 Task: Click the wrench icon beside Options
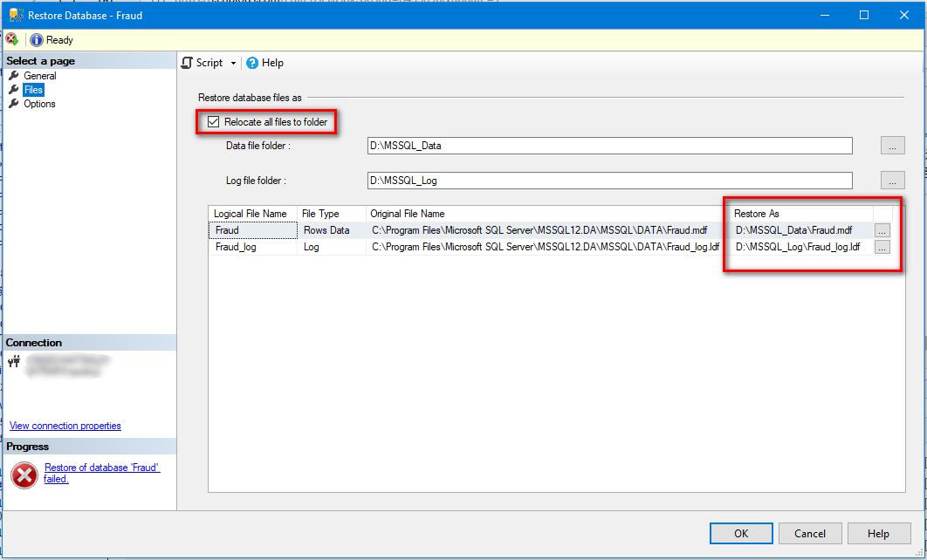(14, 104)
